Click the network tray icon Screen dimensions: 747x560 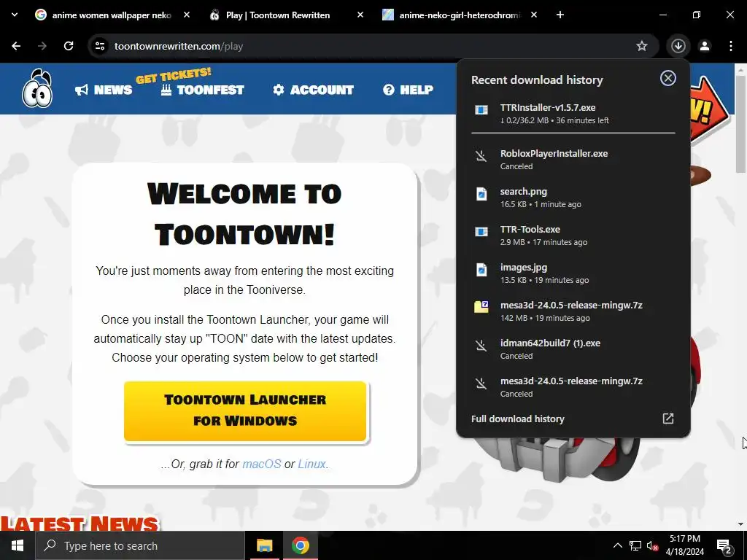pyautogui.click(x=635, y=545)
